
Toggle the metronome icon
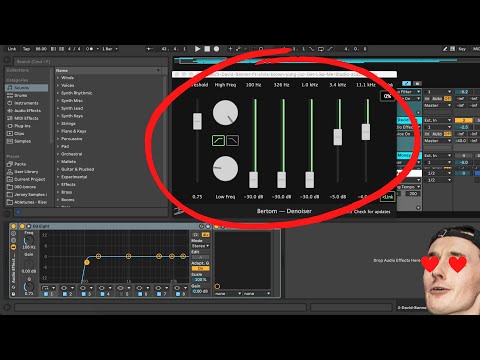pyautogui.click(x=89, y=49)
